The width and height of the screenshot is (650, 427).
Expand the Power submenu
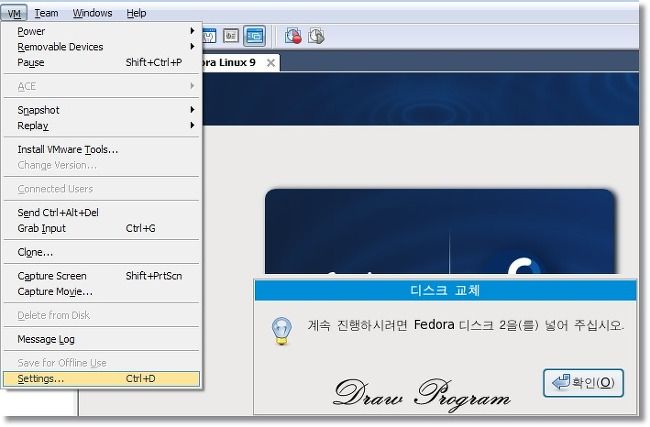pyautogui.click(x=102, y=31)
